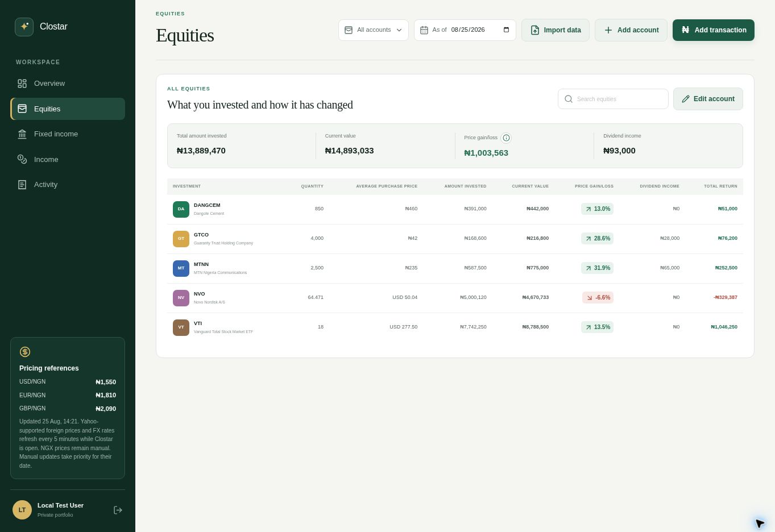775x532 pixels.
Task: Click the dollar icon in Pricing references
Action: 25,352
